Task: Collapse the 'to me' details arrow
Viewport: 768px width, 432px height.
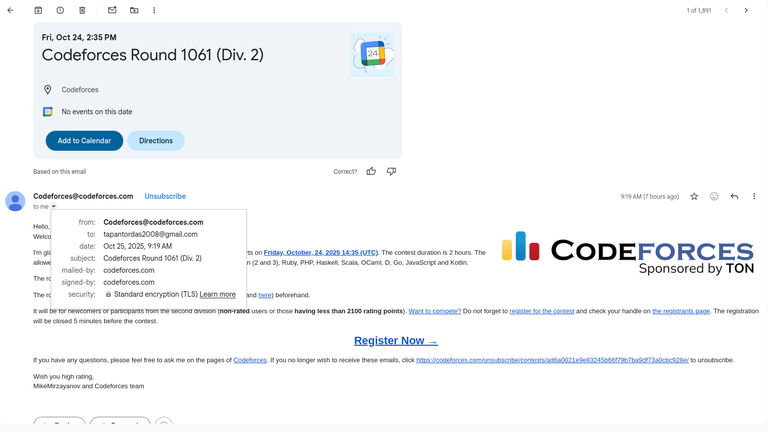Action: pyautogui.click(x=54, y=207)
